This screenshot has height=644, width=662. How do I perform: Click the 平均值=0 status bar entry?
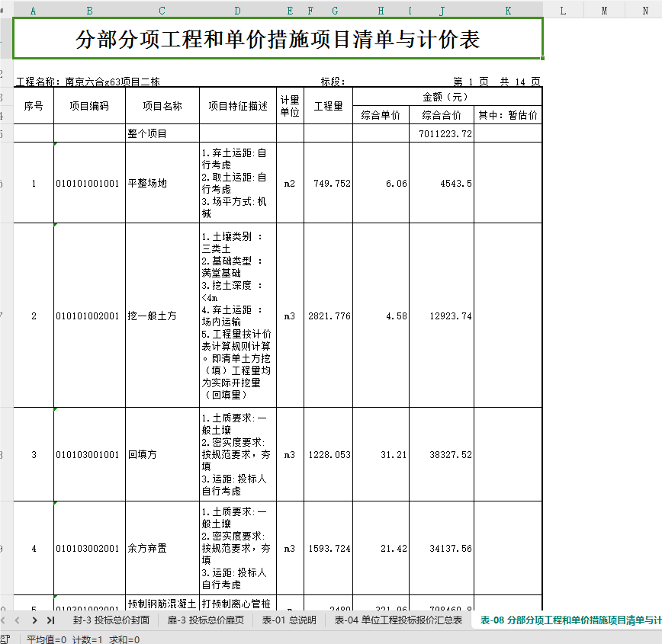pos(47,639)
